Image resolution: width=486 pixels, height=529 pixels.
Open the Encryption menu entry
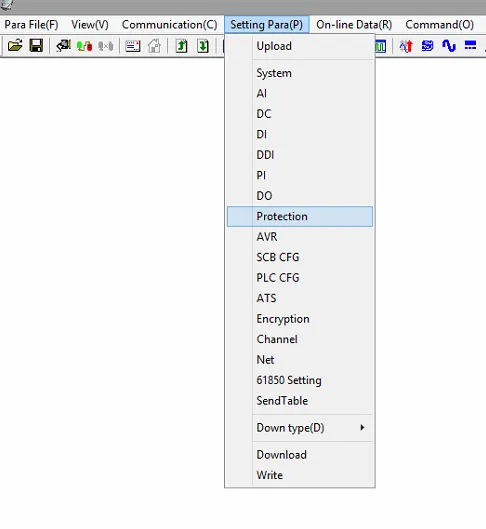(300, 319)
